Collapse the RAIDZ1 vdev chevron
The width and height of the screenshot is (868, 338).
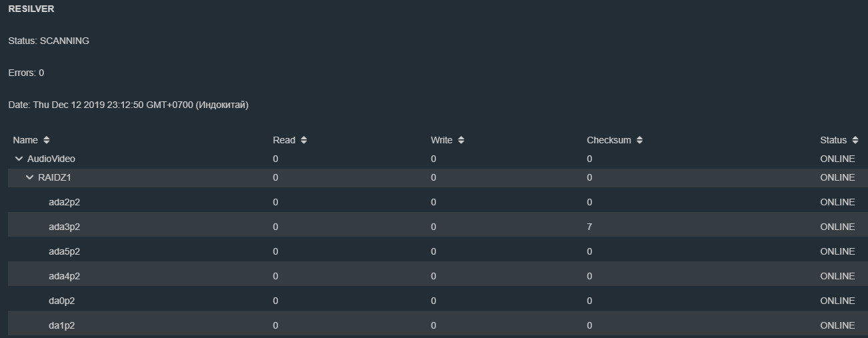[x=29, y=177]
